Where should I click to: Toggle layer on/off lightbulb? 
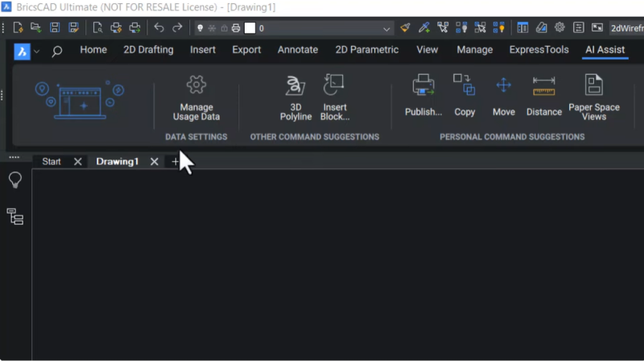(x=200, y=28)
